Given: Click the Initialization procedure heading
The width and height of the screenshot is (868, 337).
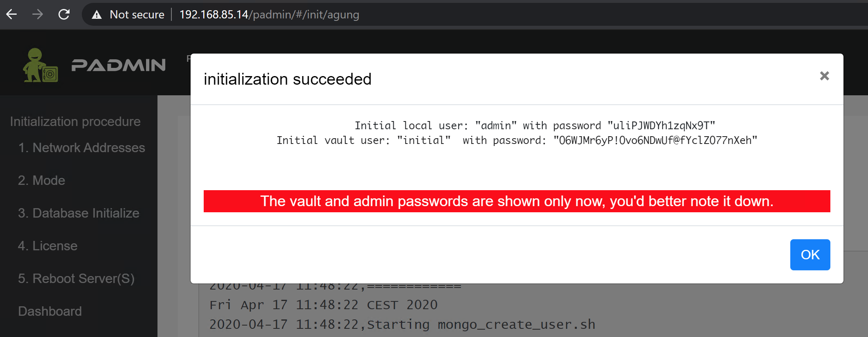Looking at the screenshot, I should click(75, 121).
